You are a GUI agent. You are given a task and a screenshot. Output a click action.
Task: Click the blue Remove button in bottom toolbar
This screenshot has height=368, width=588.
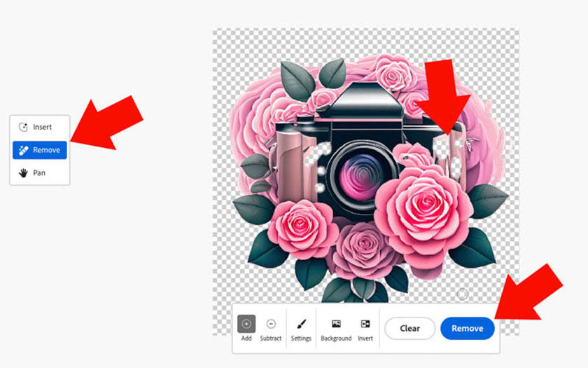click(468, 329)
